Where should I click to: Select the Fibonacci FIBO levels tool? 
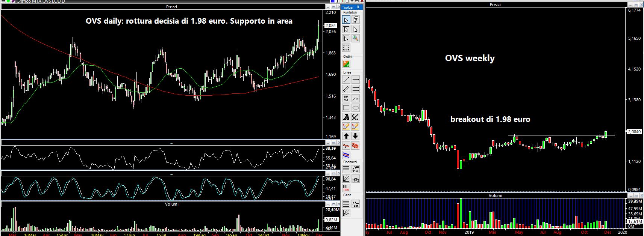click(355, 169)
